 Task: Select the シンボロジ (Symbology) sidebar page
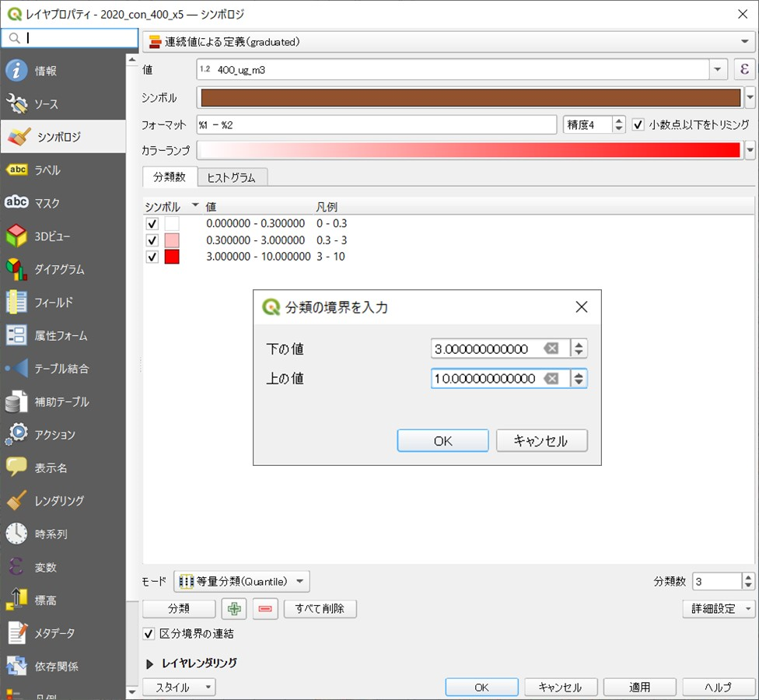[63, 137]
